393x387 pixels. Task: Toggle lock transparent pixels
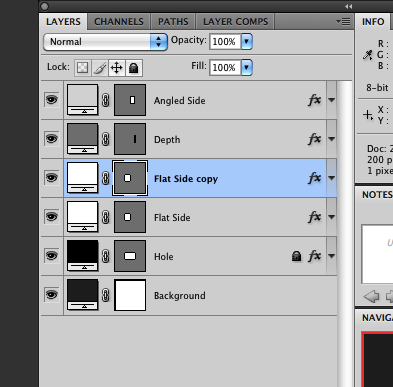(82, 68)
